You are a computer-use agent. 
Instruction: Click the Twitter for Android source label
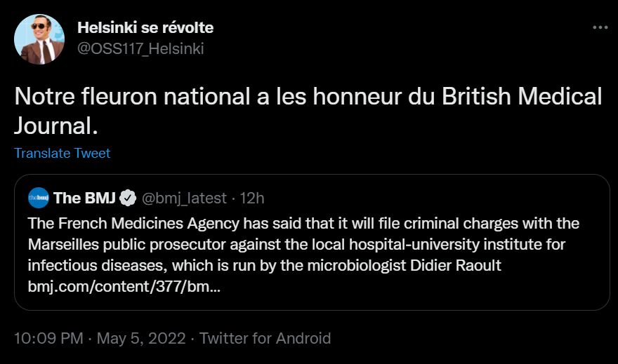(x=265, y=338)
